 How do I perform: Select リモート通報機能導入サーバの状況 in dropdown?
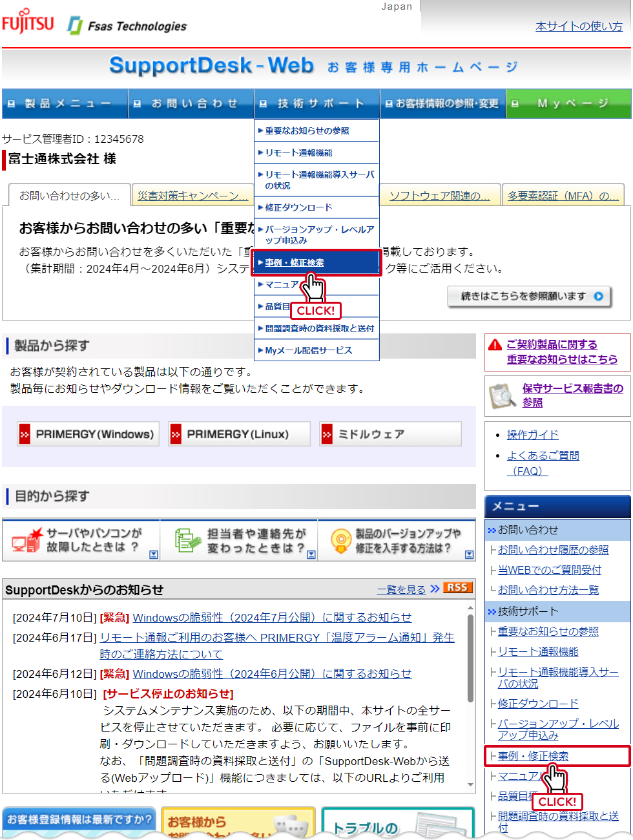pos(316,180)
